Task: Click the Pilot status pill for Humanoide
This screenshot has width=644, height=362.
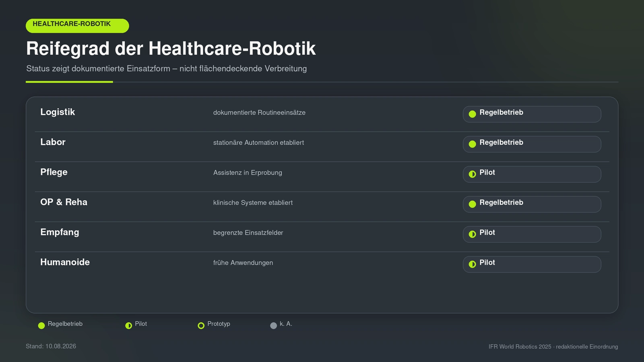Action: [532, 264]
